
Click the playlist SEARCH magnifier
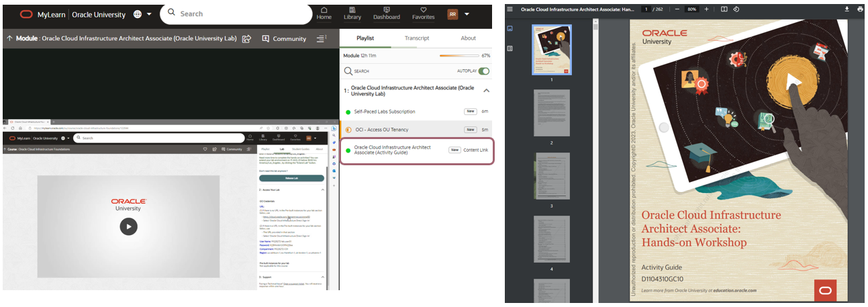pyautogui.click(x=348, y=71)
